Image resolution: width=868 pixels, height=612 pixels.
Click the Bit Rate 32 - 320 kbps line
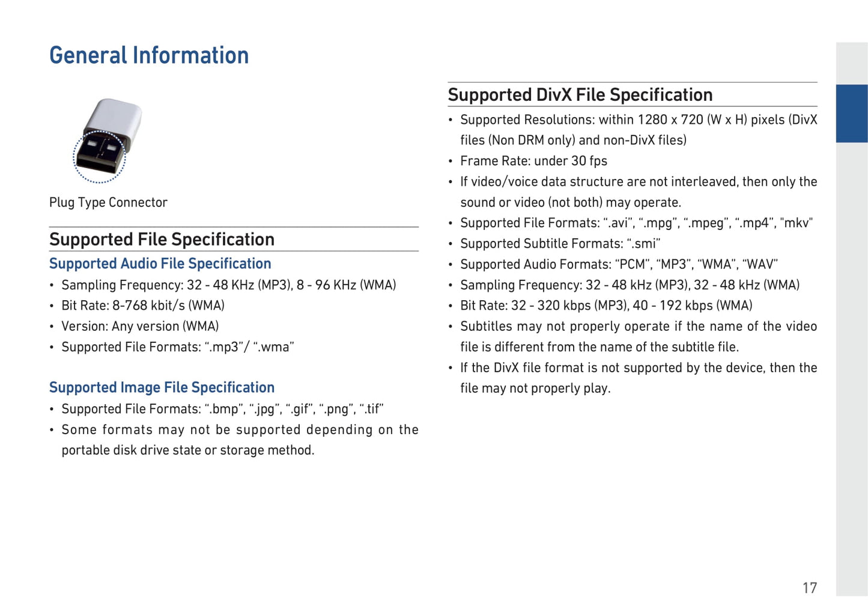(x=606, y=306)
